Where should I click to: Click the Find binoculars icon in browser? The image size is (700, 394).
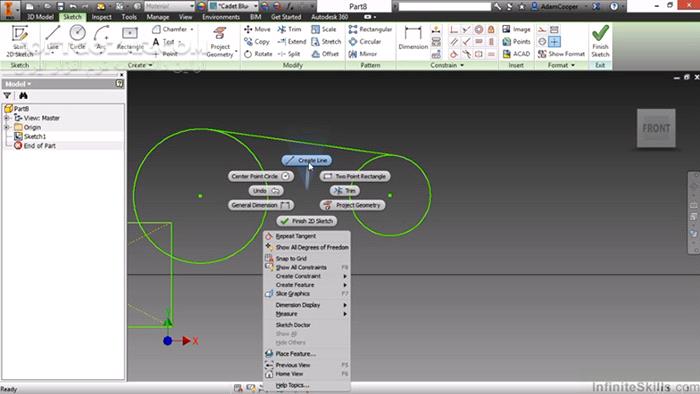pyautogui.click(x=23, y=95)
